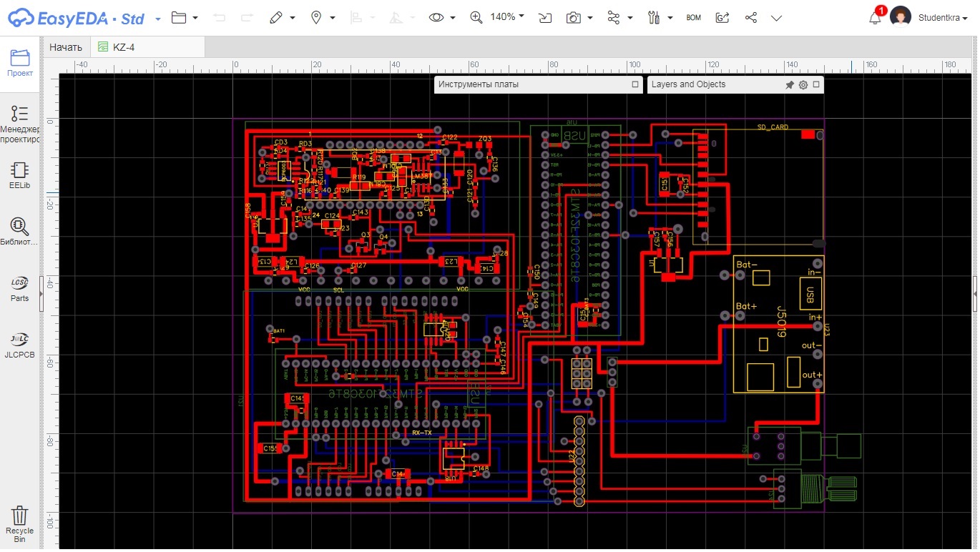The width and height of the screenshot is (980, 552).
Task: Open the Recycle Bin
Action: click(x=20, y=523)
